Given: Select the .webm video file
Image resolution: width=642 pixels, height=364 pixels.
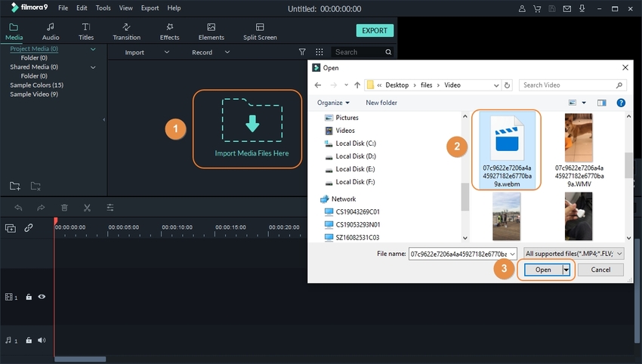Looking at the screenshot, I should click(507, 150).
